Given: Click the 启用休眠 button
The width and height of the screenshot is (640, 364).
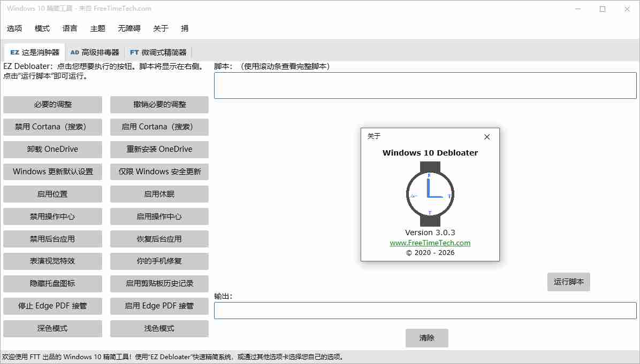Looking at the screenshot, I should pos(159,194).
